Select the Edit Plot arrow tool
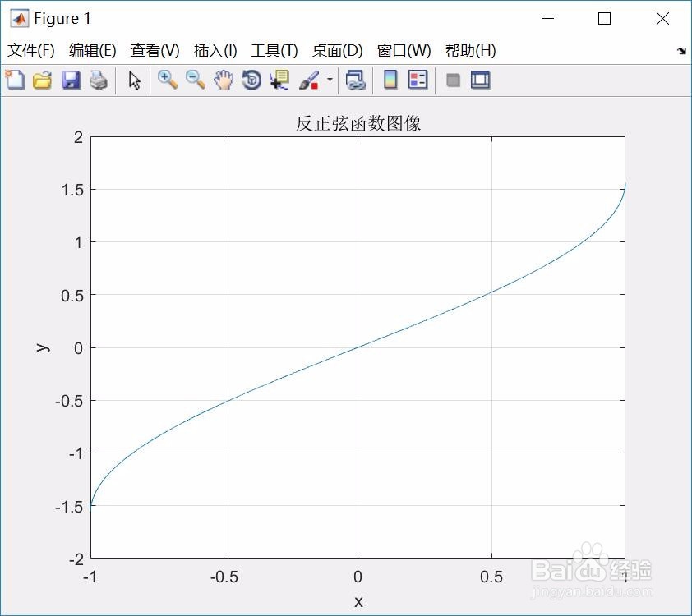The height and width of the screenshot is (616, 692). (134, 80)
